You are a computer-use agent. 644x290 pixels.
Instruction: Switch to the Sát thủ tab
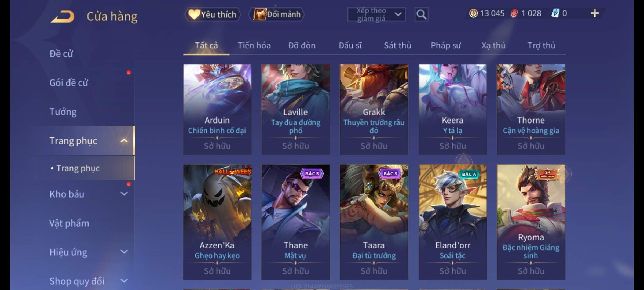pos(397,45)
